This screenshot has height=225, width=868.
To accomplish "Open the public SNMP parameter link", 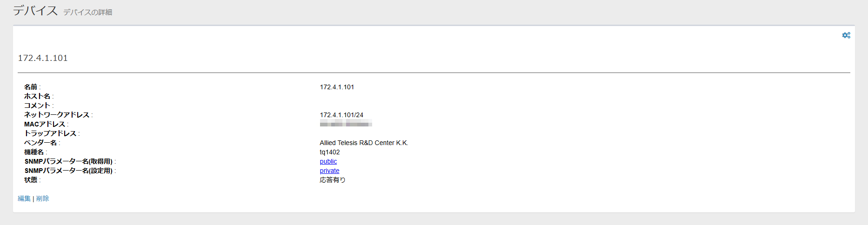I will [x=328, y=161].
